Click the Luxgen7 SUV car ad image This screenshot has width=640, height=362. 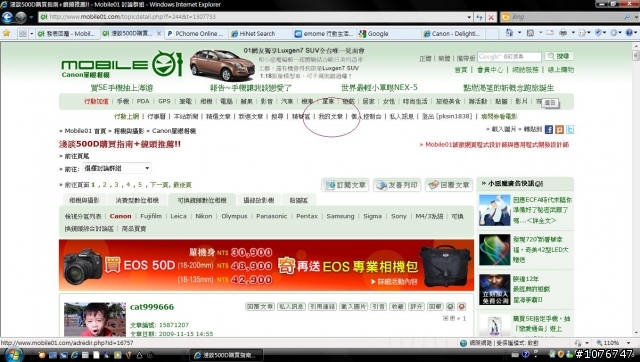[x=222, y=65]
